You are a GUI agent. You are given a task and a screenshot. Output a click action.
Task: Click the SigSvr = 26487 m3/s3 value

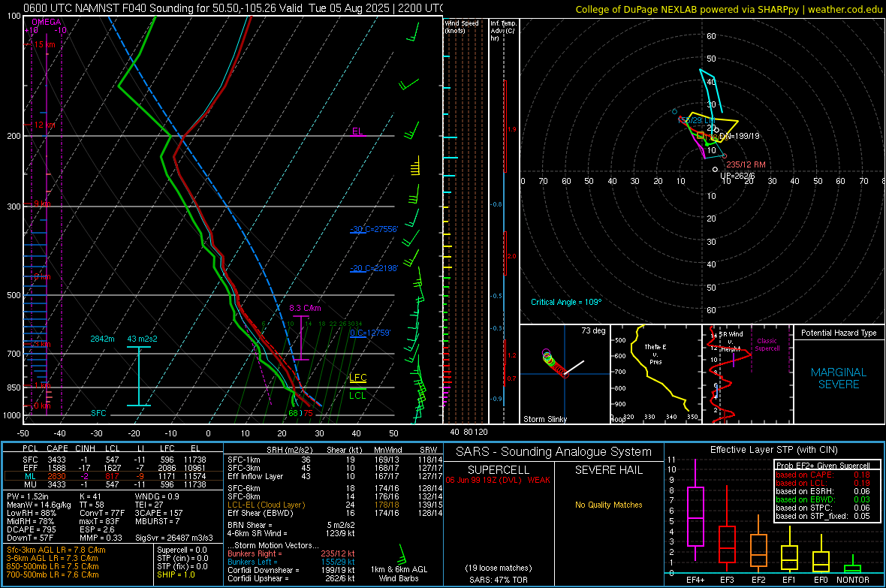174,538
